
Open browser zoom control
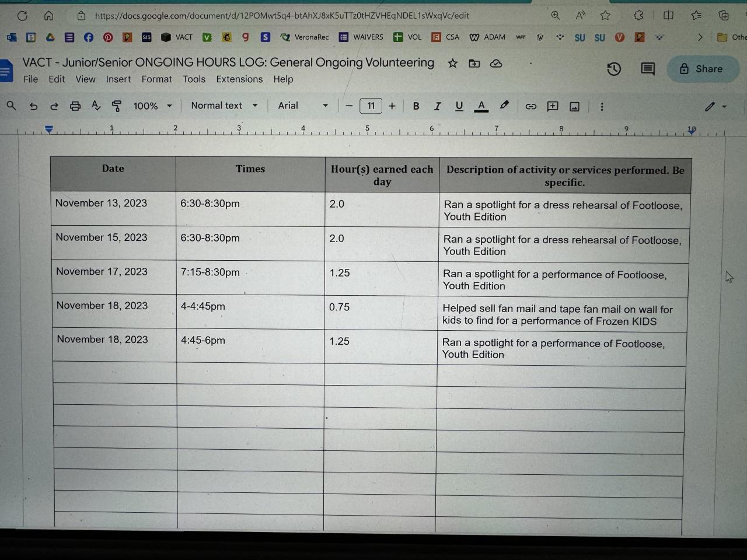pos(555,16)
